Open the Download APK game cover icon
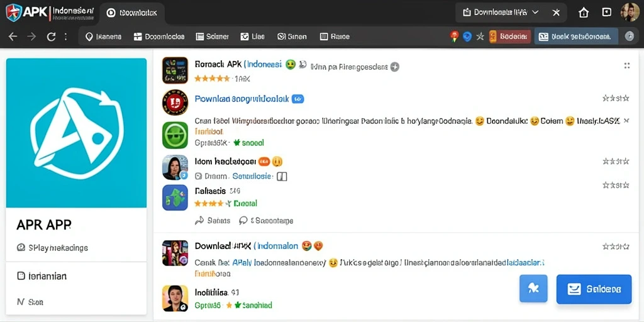The width and height of the screenshot is (644, 322). [175, 253]
